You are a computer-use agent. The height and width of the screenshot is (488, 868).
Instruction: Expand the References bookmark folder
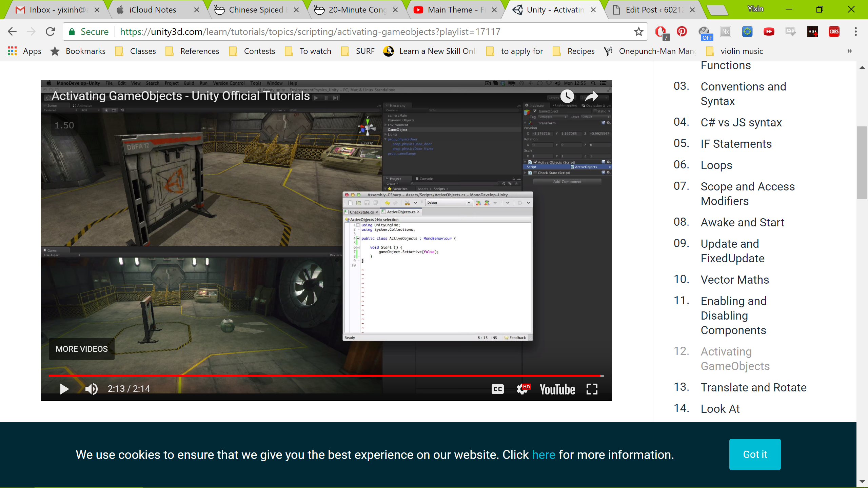(x=193, y=51)
